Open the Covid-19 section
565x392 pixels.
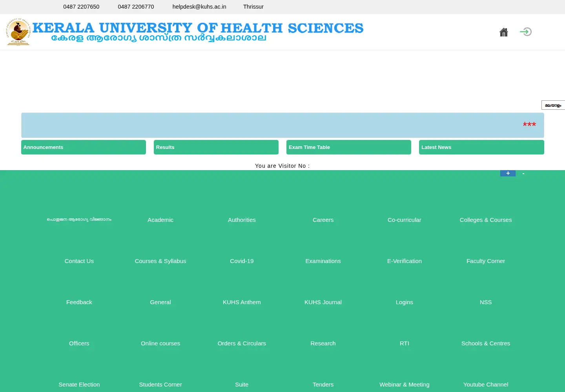[242, 261]
